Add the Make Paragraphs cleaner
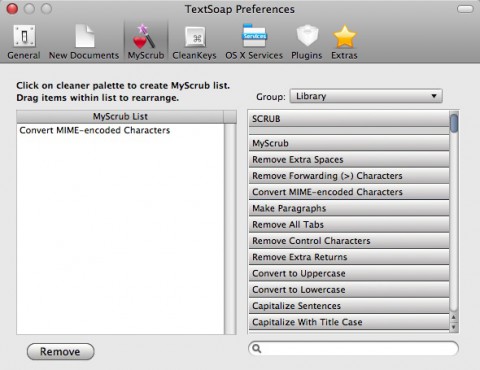 [349, 208]
